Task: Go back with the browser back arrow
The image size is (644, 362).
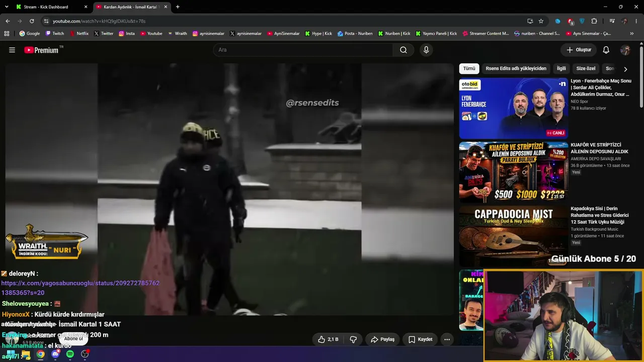Action: [8, 21]
